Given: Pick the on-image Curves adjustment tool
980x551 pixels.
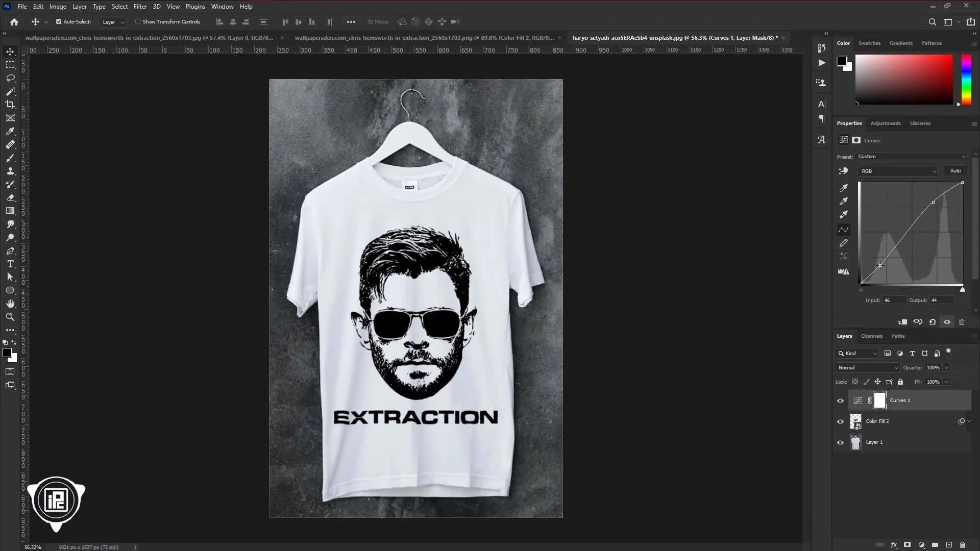Looking at the screenshot, I should point(844,171).
